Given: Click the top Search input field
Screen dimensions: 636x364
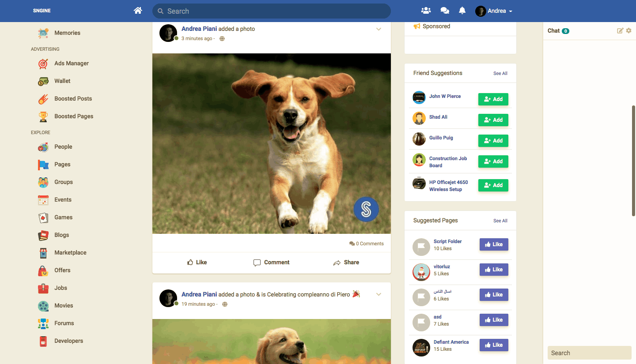Looking at the screenshot, I should 271,11.
